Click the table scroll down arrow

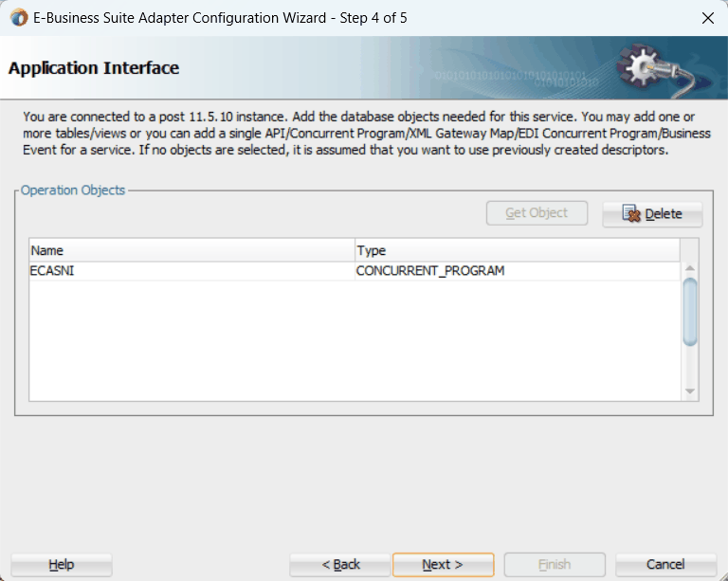click(x=690, y=391)
